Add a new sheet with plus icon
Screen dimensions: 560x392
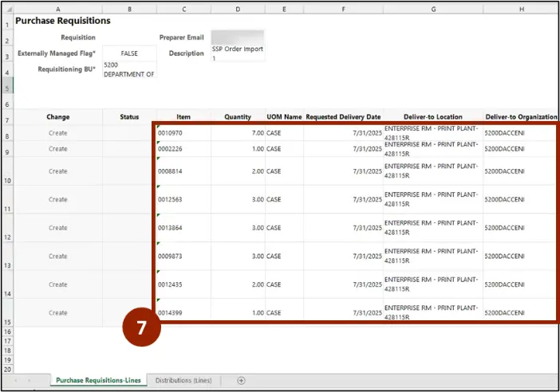tap(241, 381)
